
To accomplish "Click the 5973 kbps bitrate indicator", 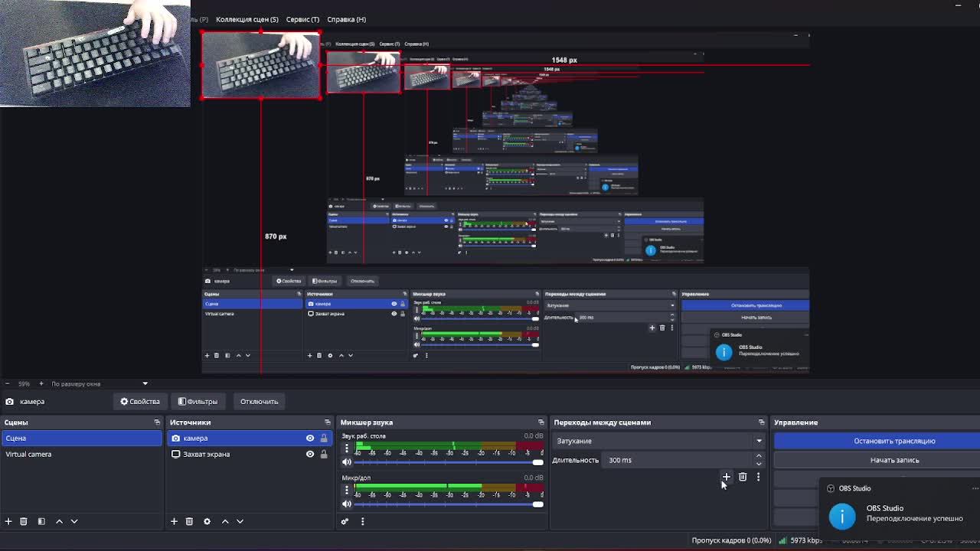I will 801,540.
